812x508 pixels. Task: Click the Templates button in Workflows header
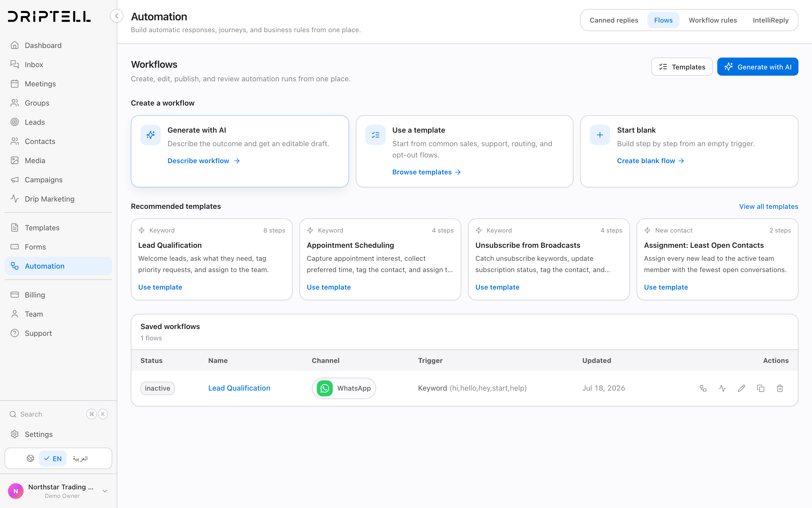(x=682, y=67)
